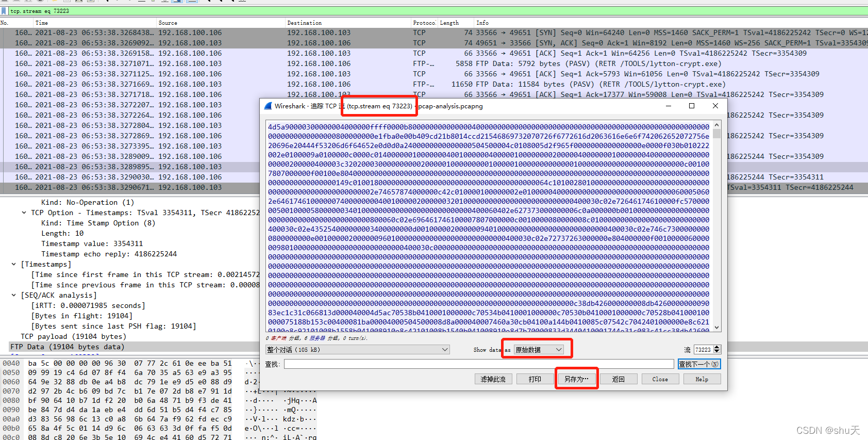This screenshot has height=440, width=868.
Task: Select the TCP payload (19104 bytes) line
Action: (x=73, y=336)
